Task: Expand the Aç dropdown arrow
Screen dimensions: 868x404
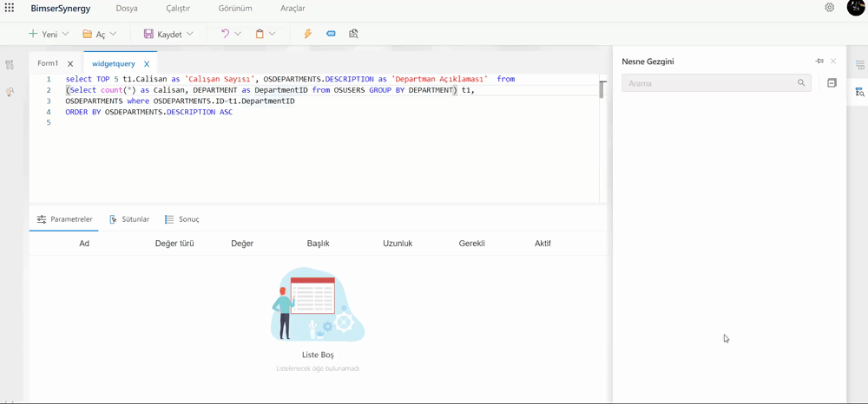Action: click(x=113, y=34)
